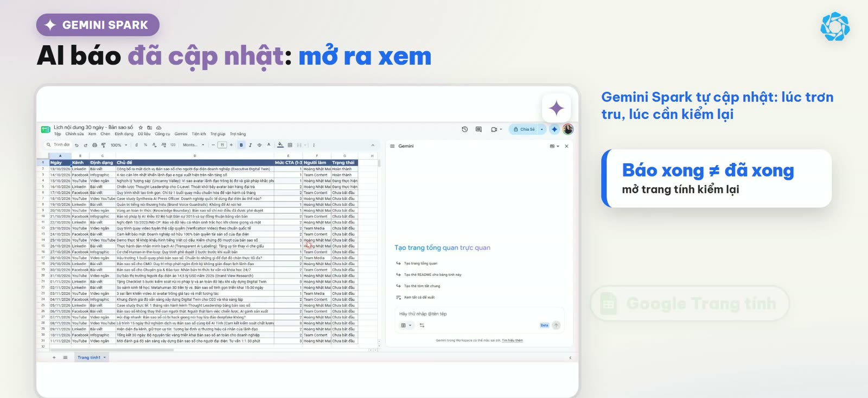Open the zoom 100% dropdown

click(x=119, y=145)
